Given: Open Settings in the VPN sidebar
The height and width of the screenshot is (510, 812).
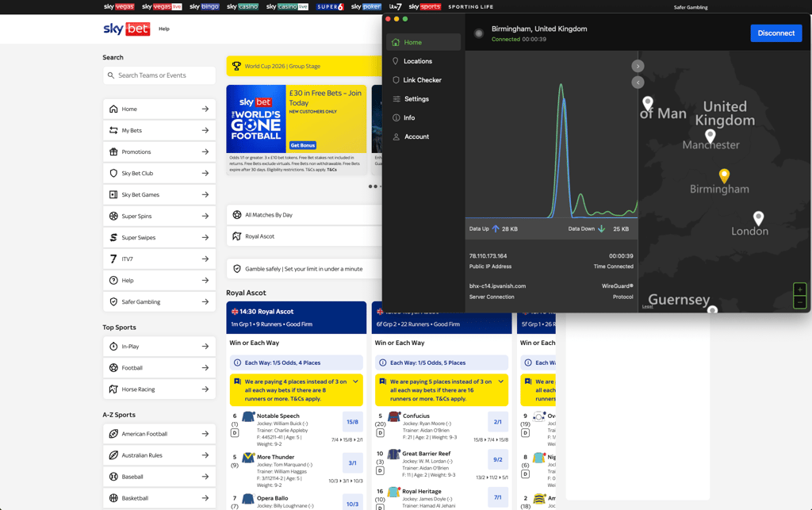Looking at the screenshot, I should pyautogui.click(x=423, y=99).
